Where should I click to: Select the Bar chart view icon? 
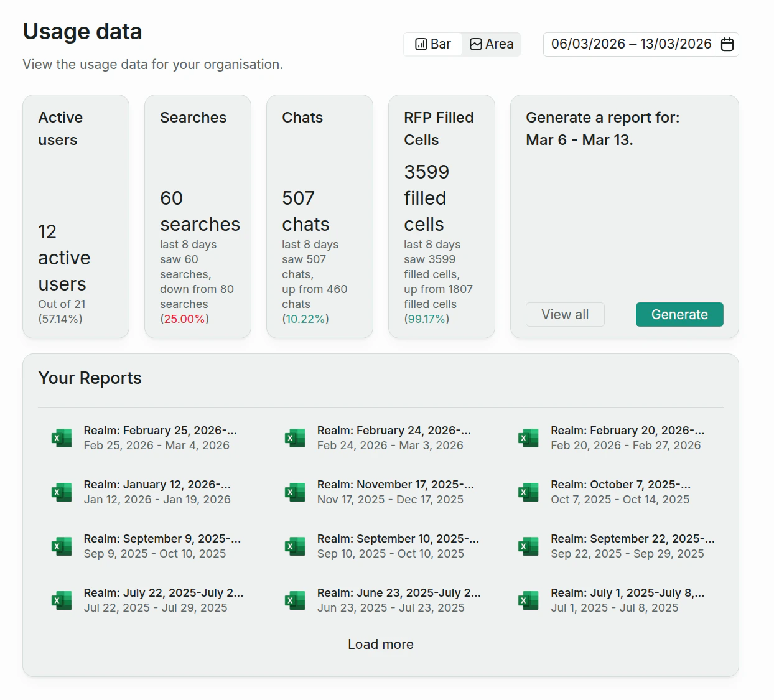click(x=421, y=44)
